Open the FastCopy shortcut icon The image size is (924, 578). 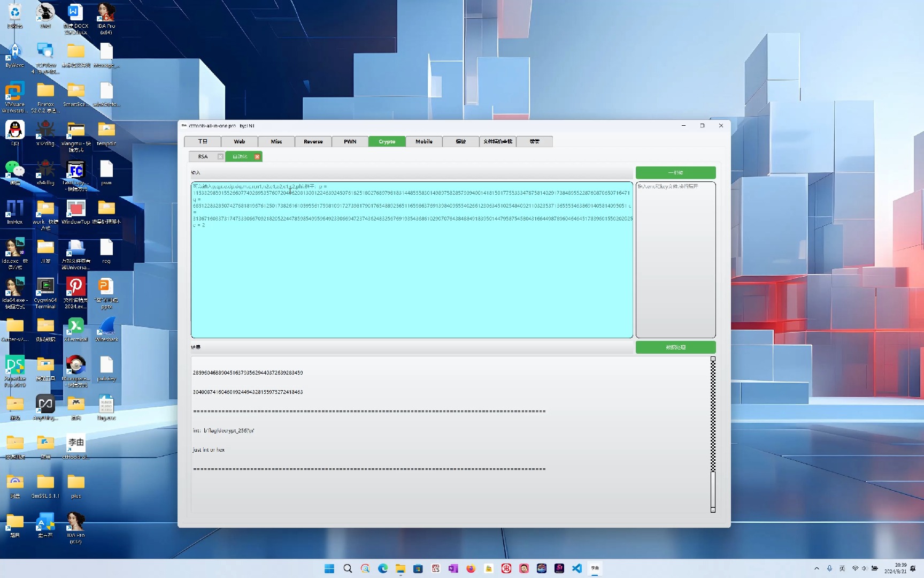point(76,176)
